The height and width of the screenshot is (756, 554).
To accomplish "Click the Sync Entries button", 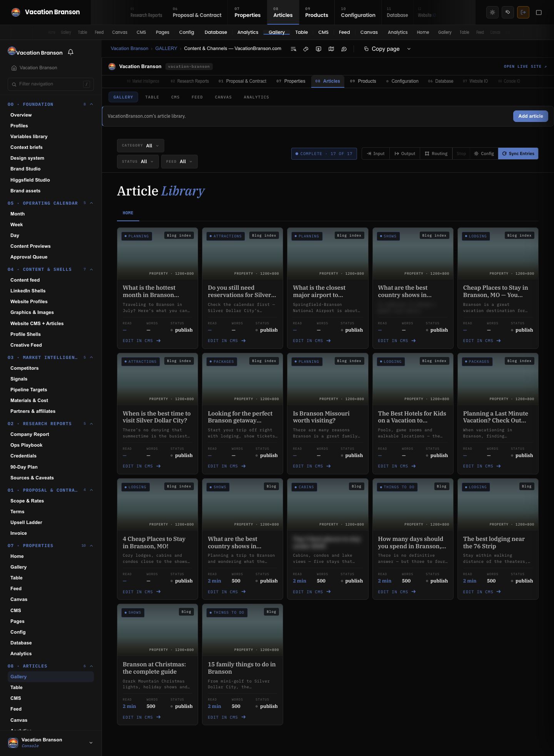I will click(518, 154).
